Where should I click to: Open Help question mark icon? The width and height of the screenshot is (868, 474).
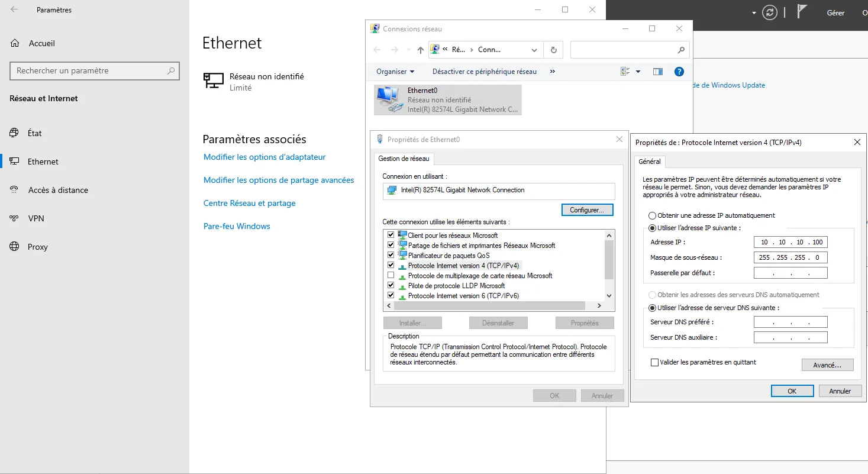click(679, 72)
